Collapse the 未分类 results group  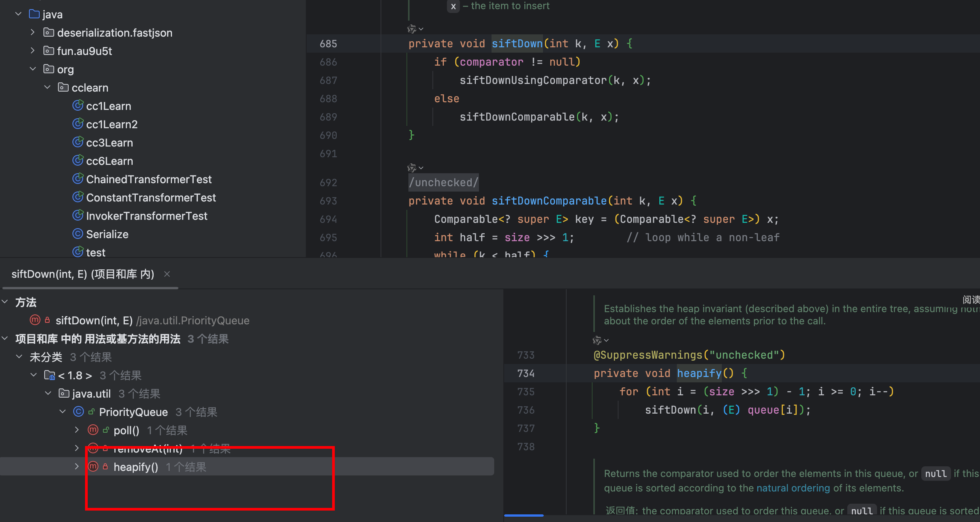tap(19, 356)
